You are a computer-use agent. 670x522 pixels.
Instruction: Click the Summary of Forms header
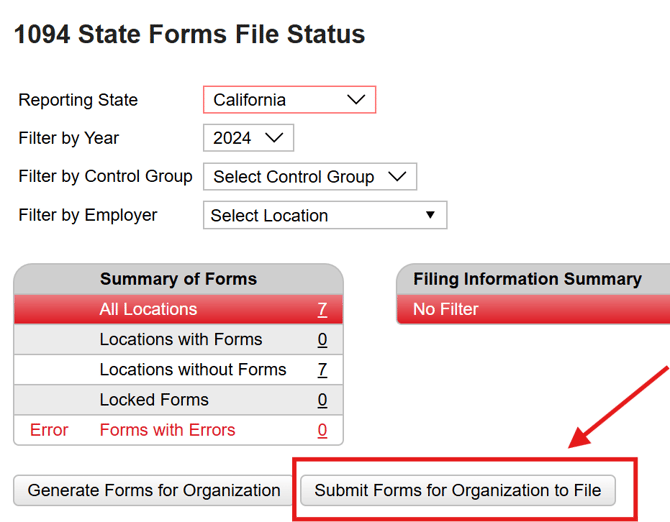pyautogui.click(x=178, y=279)
